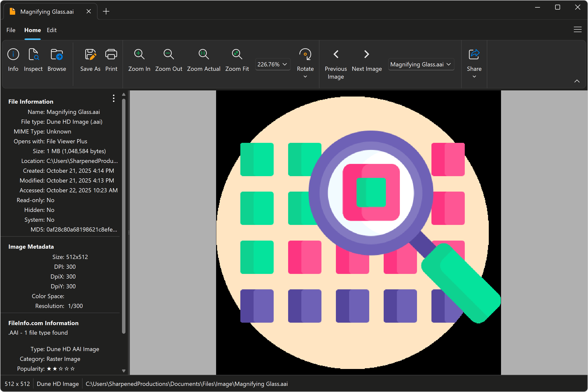This screenshot has height=392, width=588.
Task: Click Previous Image
Action: (x=335, y=54)
